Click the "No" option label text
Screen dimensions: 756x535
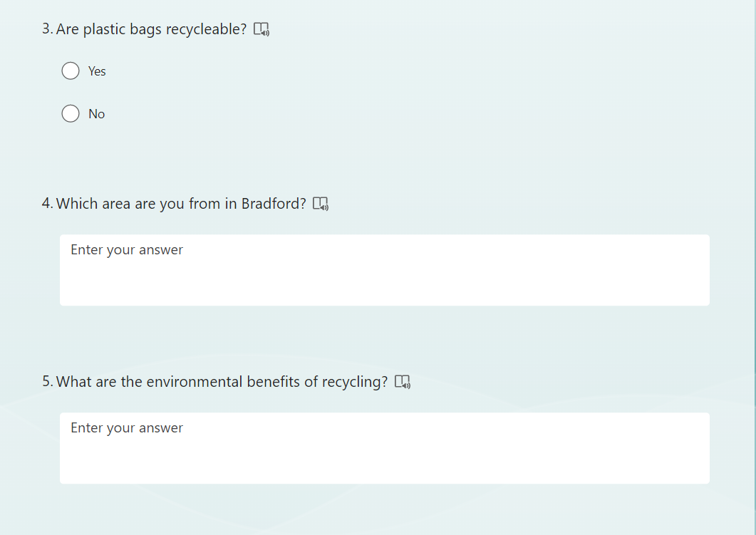coord(96,114)
